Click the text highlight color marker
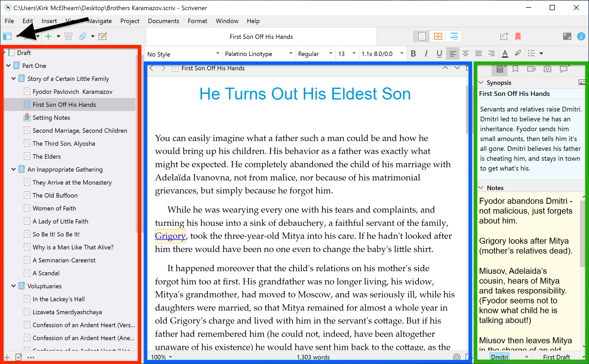The width and height of the screenshot is (589, 364). pyautogui.click(x=518, y=53)
